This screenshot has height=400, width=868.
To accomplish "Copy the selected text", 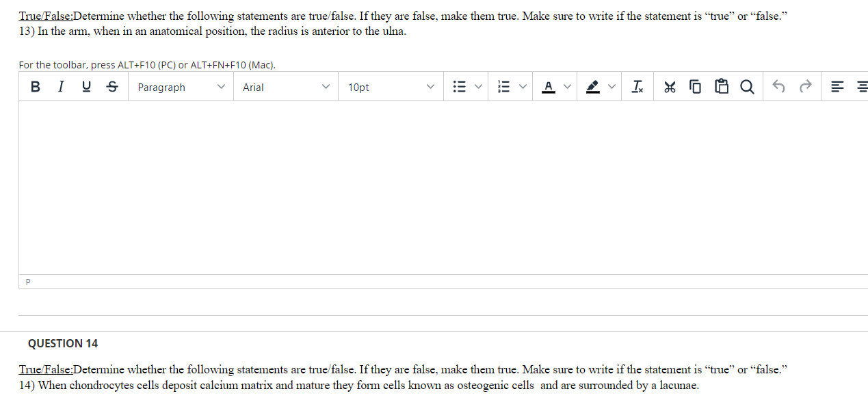I will click(696, 87).
